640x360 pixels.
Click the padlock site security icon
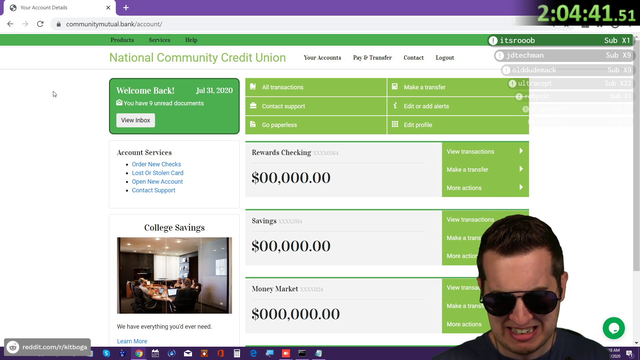click(58, 24)
